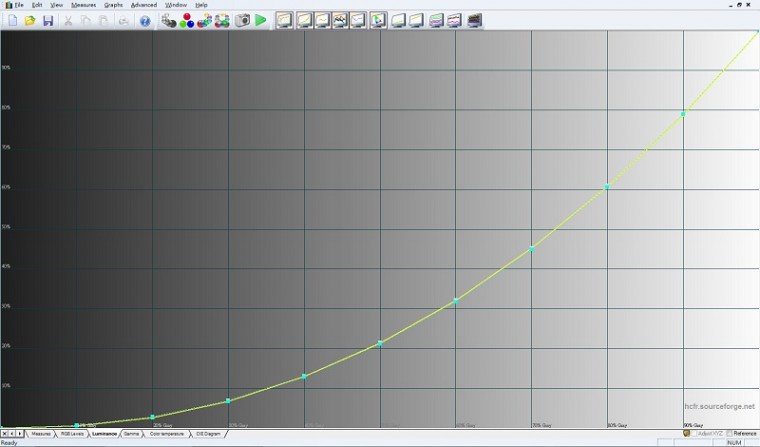Move tabs left with the left arrow
The height and width of the screenshot is (447, 760).
(x=12, y=433)
